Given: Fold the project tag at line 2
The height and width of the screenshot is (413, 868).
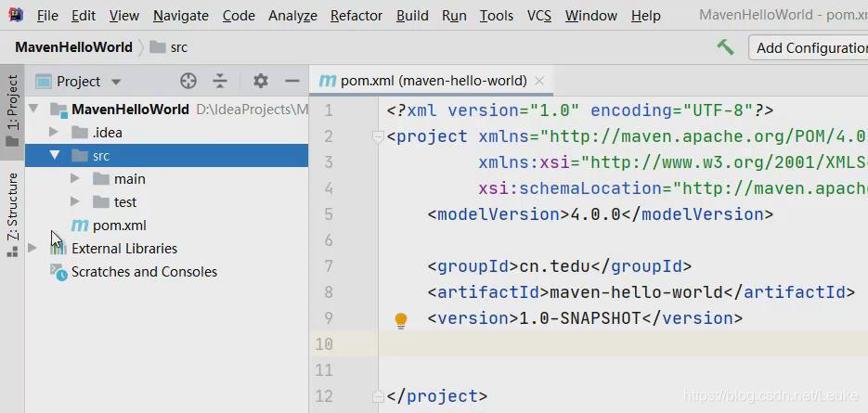Looking at the screenshot, I should click(379, 136).
